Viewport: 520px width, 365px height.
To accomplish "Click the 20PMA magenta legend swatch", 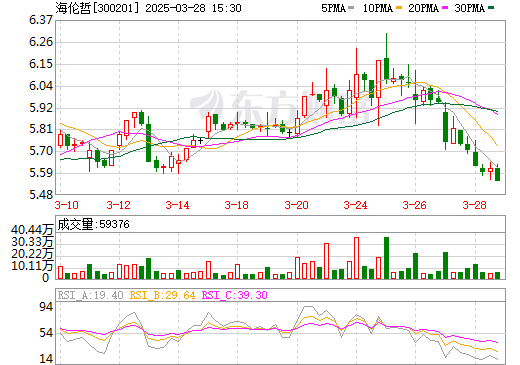I will coord(445,8).
